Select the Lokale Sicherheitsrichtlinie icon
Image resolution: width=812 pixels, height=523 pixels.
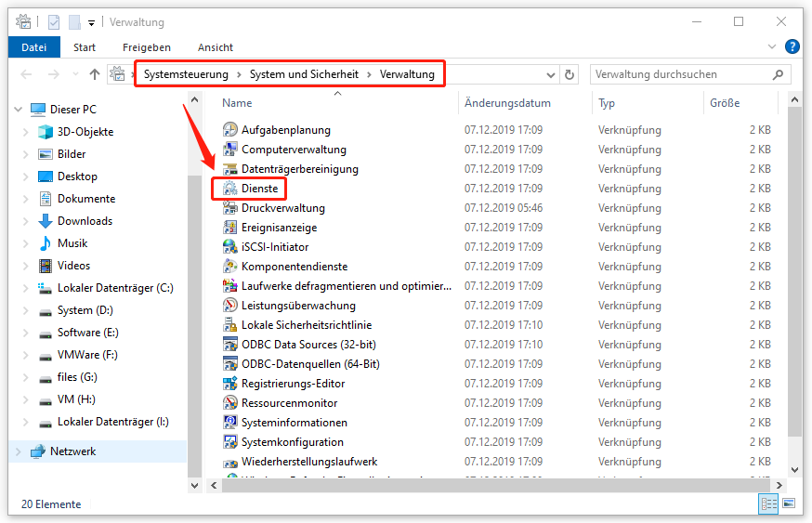click(229, 325)
